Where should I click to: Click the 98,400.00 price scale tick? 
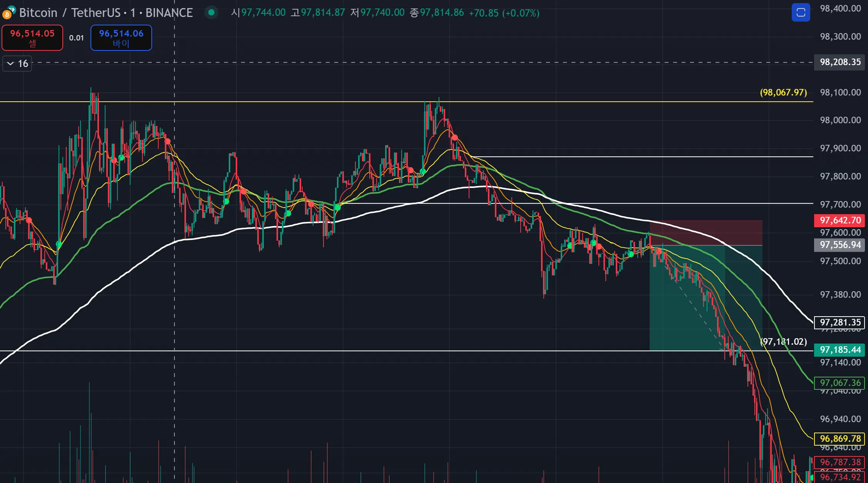click(x=840, y=8)
